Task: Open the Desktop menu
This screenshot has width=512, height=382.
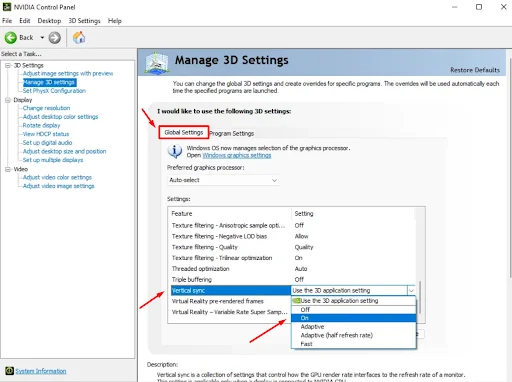Action: click(49, 21)
